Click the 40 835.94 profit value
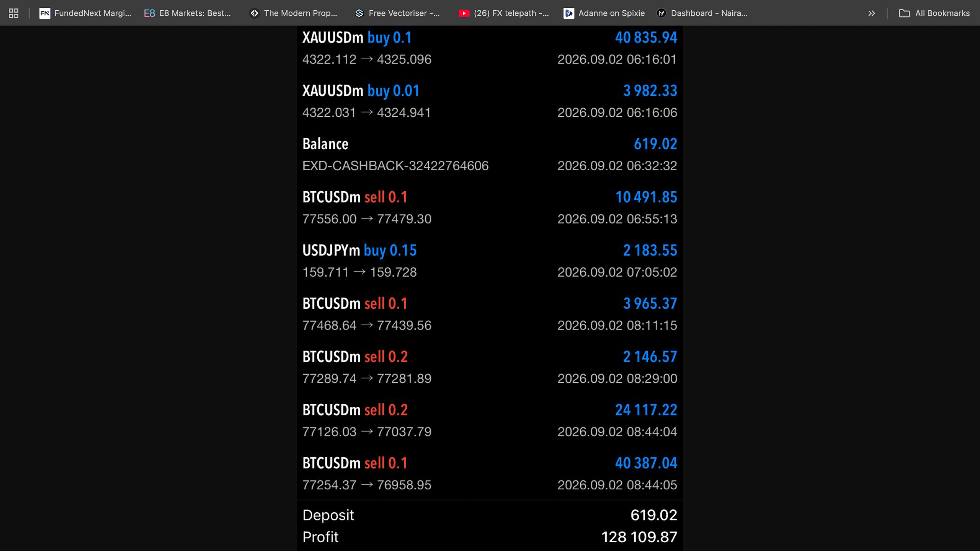980x551 pixels. coord(646,37)
